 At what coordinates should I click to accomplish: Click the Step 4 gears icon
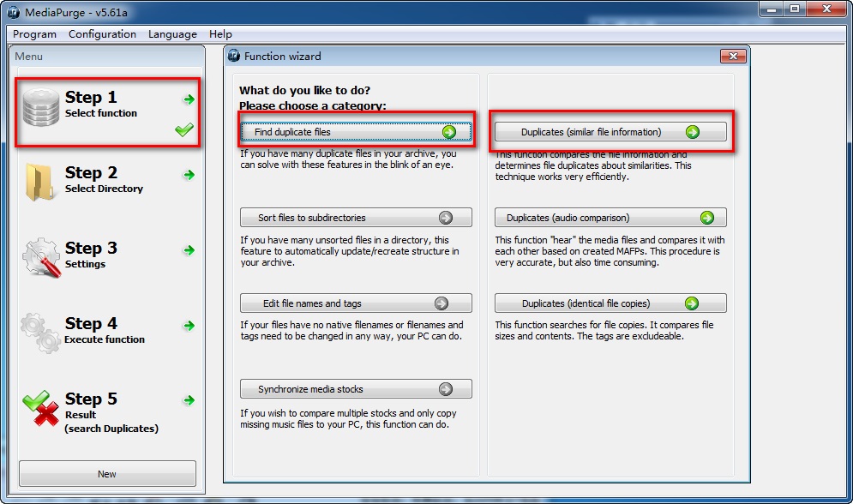[41, 333]
